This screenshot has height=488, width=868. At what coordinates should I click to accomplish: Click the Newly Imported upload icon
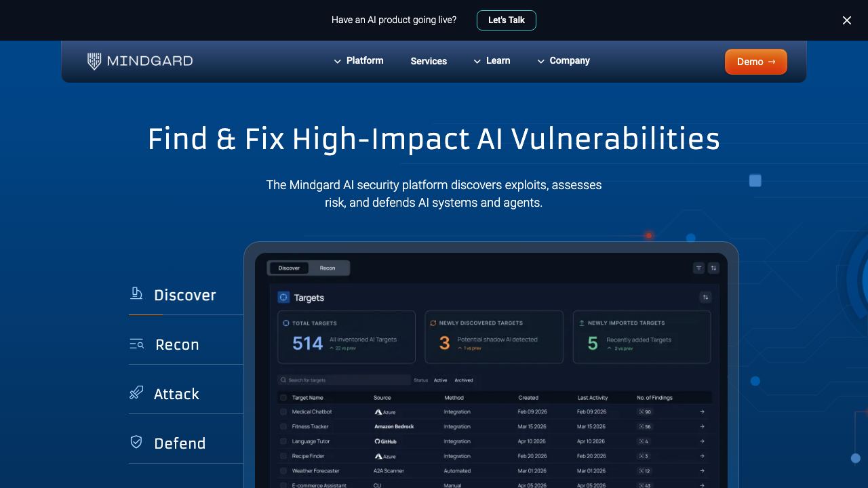[x=581, y=323]
